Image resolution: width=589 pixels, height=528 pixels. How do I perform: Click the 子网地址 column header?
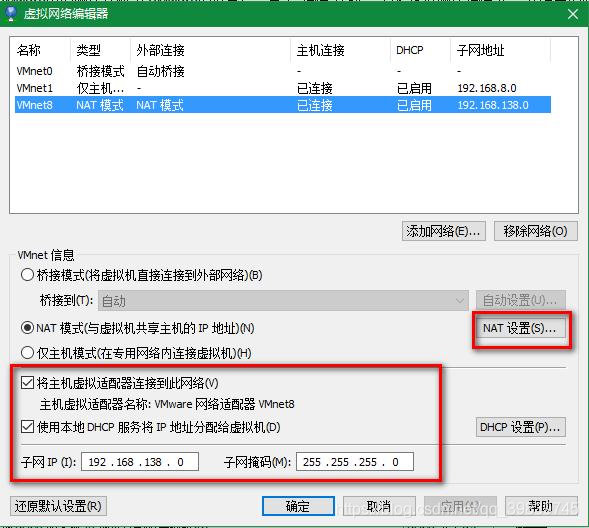pos(500,50)
